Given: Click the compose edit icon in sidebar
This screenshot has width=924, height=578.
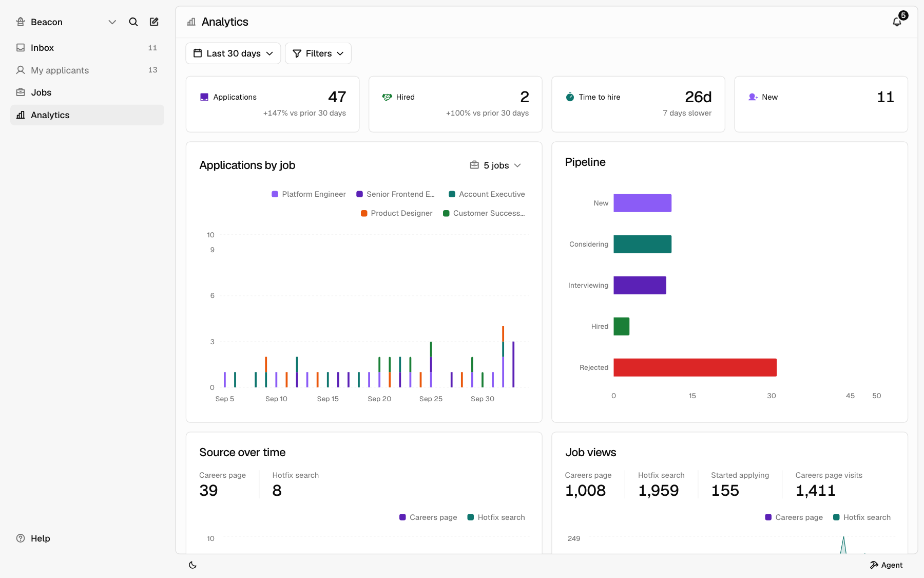Looking at the screenshot, I should pyautogui.click(x=154, y=22).
